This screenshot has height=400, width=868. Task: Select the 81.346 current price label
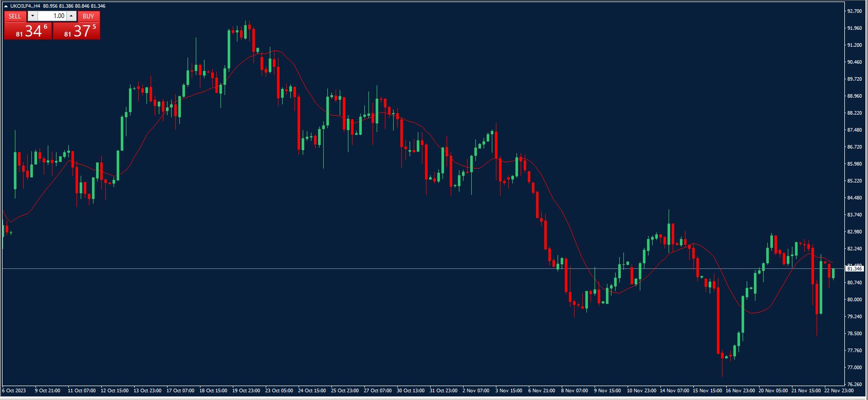pyautogui.click(x=854, y=269)
